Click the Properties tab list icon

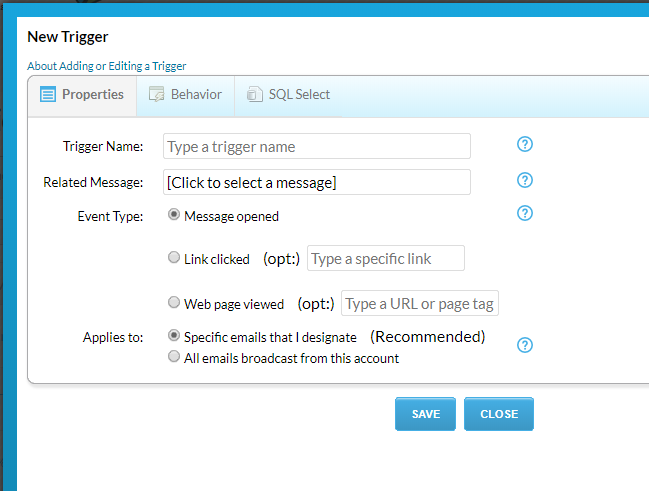tap(48, 95)
